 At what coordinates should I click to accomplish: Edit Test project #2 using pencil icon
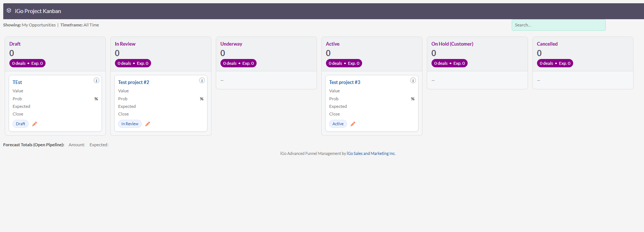(x=148, y=124)
